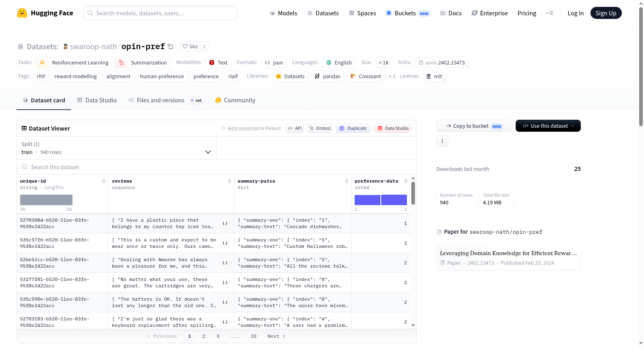Click the Hugging Face logo icon
This screenshot has width=644, height=347.
point(22,13)
